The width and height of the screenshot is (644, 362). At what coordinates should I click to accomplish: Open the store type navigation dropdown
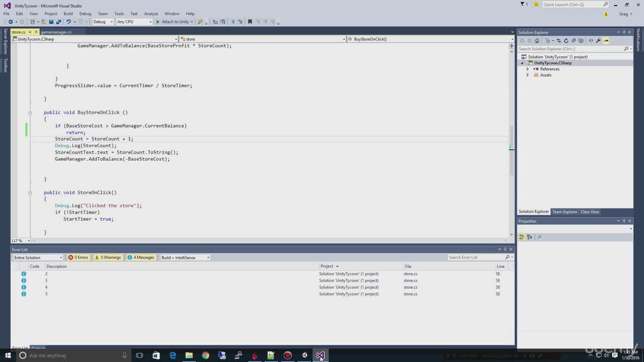pos(262,39)
